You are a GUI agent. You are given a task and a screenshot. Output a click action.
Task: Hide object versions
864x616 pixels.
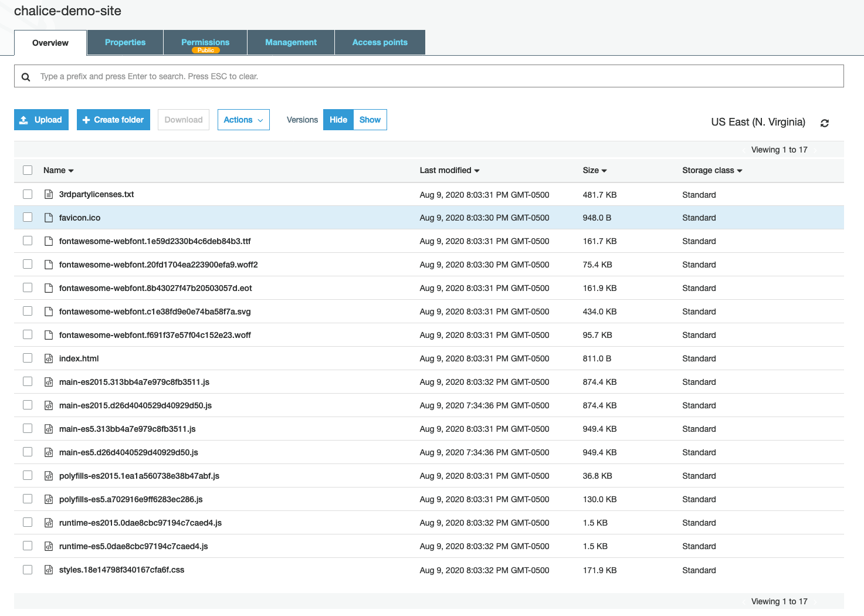(x=338, y=120)
